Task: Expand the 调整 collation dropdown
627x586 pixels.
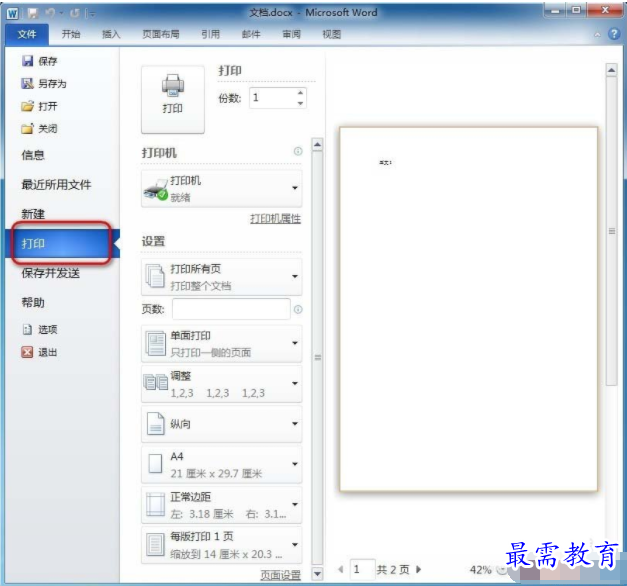Action: coord(222,384)
